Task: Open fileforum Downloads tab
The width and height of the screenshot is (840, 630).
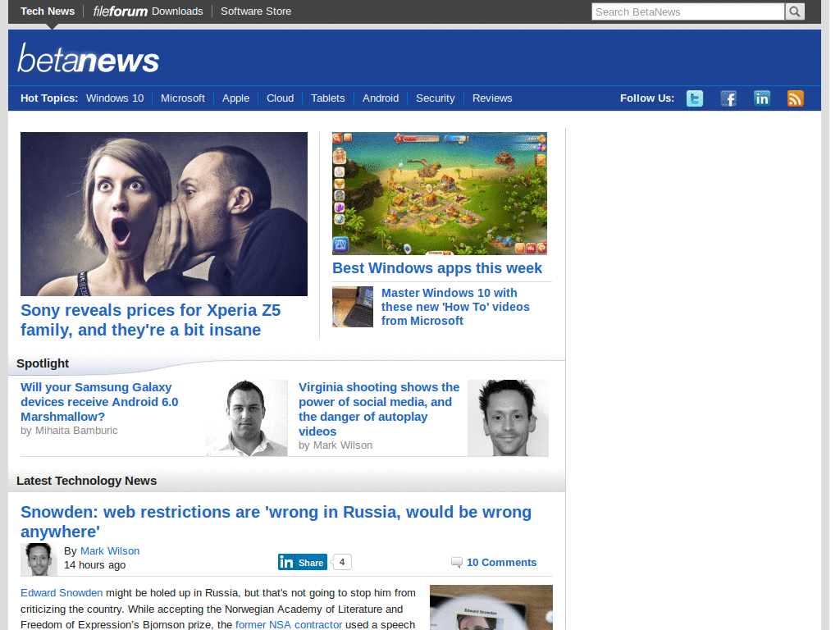Action: (148, 11)
